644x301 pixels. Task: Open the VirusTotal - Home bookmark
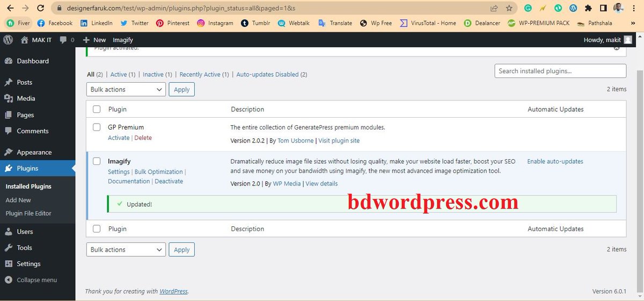coord(427,23)
